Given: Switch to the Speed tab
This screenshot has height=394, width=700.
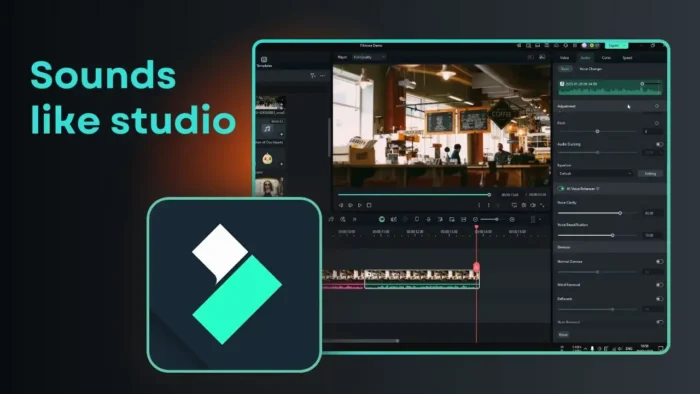Looking at the screenshot, I should pyautogui.click(x=627, y=58).
